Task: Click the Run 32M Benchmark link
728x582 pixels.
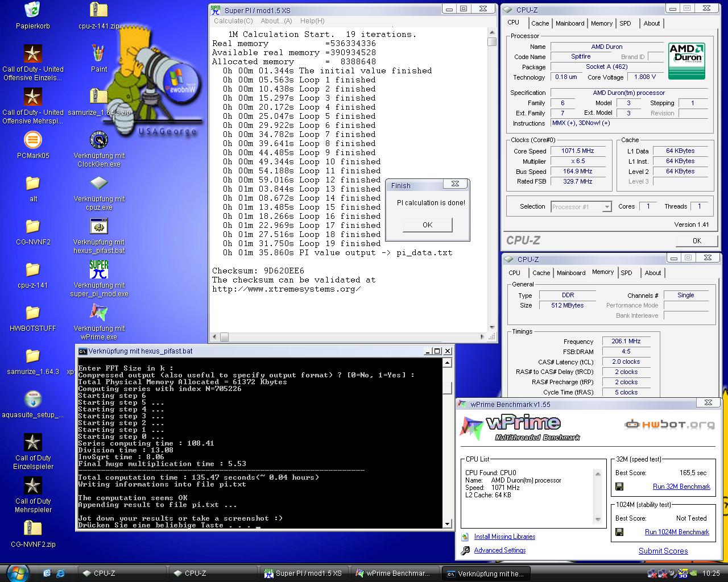Action: coord(681,487)
